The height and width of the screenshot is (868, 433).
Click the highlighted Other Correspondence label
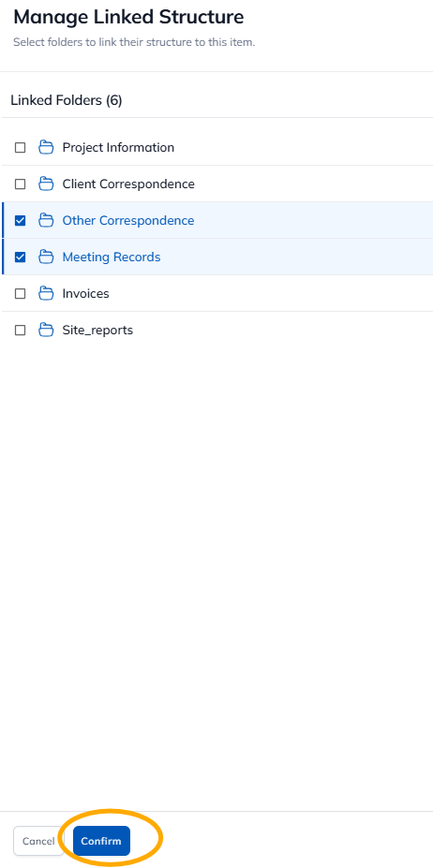[x=128, y=220]
